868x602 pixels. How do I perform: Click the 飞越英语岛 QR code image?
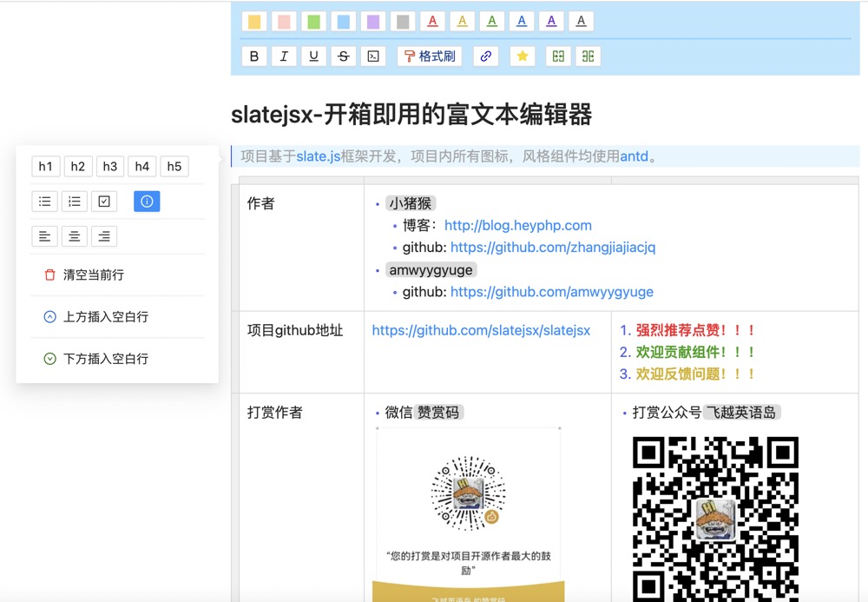[x=716, y=519]
